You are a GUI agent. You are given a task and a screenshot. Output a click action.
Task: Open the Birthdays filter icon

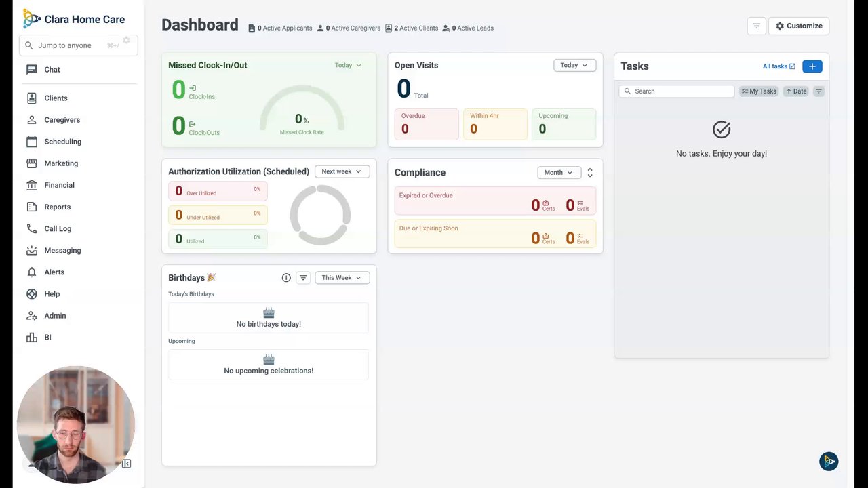click(x=303, y=278)
